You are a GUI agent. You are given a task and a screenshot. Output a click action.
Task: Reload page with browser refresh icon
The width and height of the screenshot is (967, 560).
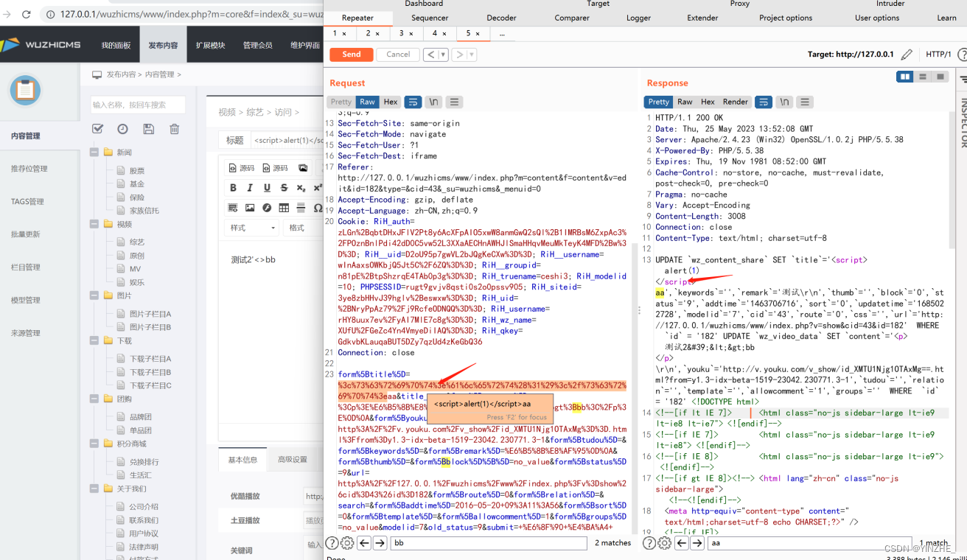tap(27, 14)
